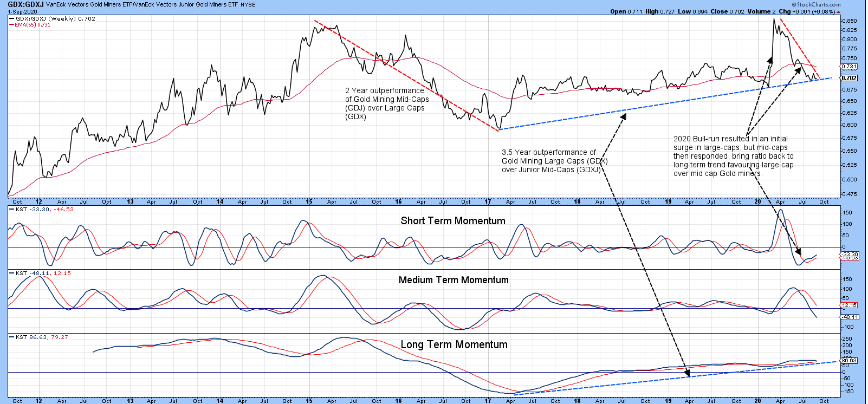Click the Short Term Momentum label
The height and width of the screenshot is (404, 868).
(453, 221)
